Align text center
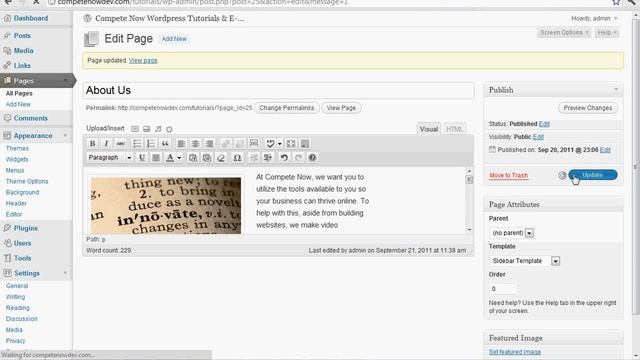This screenshot has height=360, width=640. [x=196, y=144]
